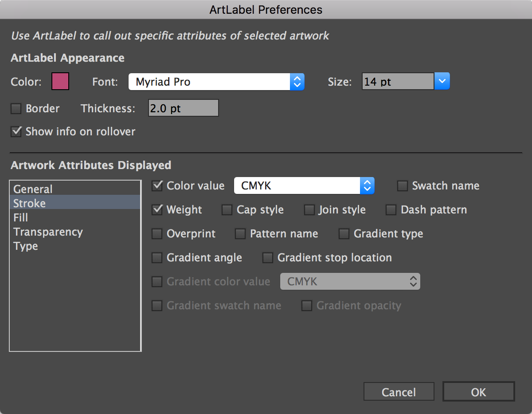
Task: Uncheck Show info on rollover
Action: point(16,132)
